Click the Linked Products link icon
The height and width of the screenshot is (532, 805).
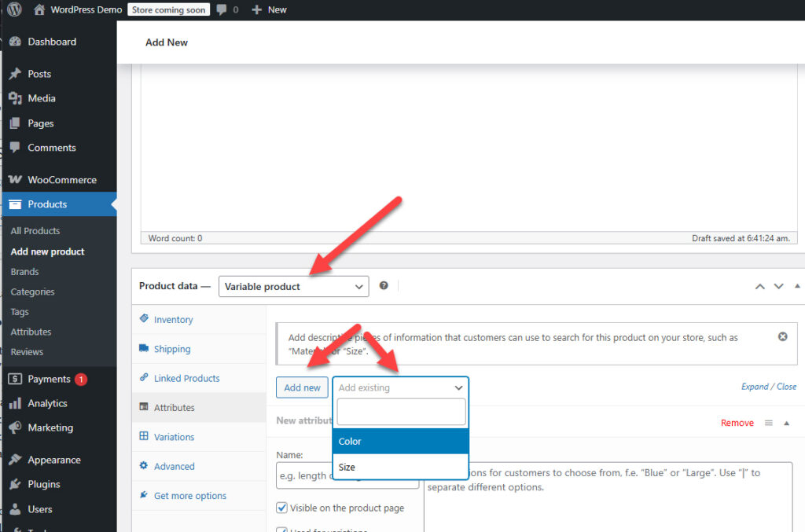(x=144, y=377)
